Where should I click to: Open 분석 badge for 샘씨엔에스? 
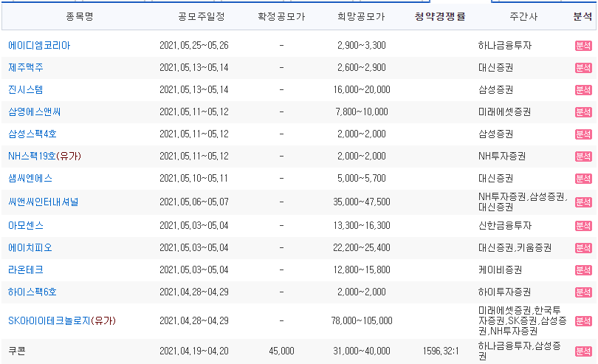click(x=583, y=179)
